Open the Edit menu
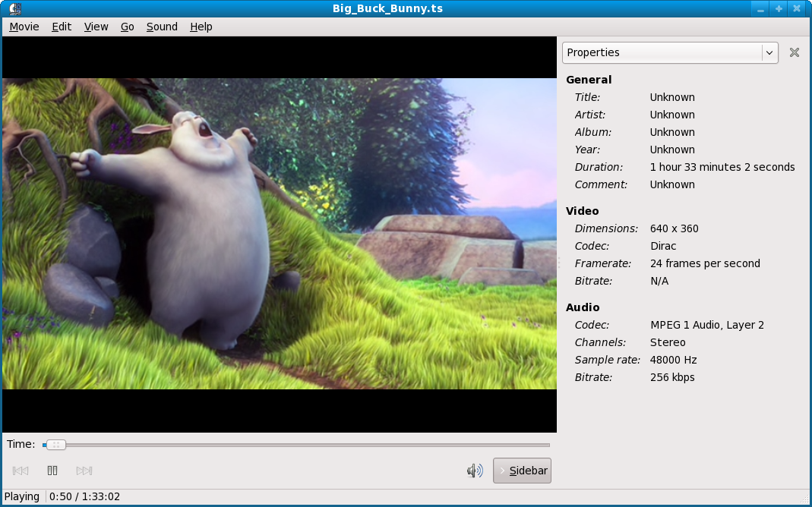 click(x=62, y=27)
